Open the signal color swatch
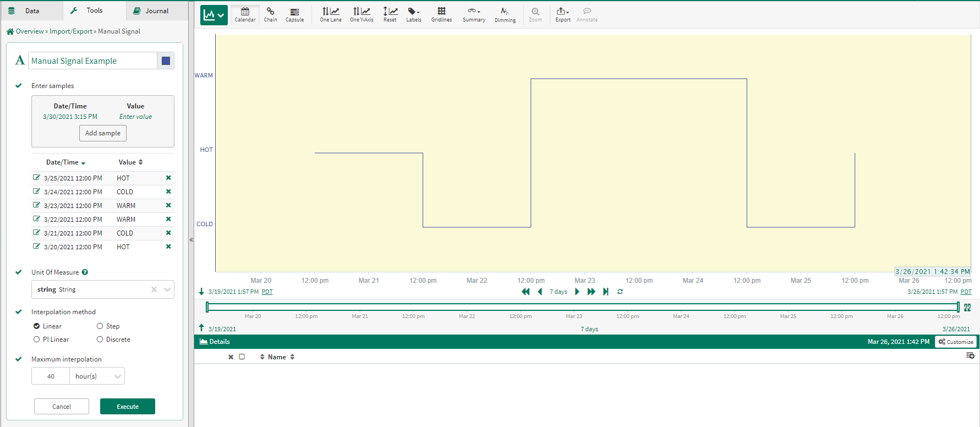The height and width of the screenshot is (427, 980). (x=166, y=61)
